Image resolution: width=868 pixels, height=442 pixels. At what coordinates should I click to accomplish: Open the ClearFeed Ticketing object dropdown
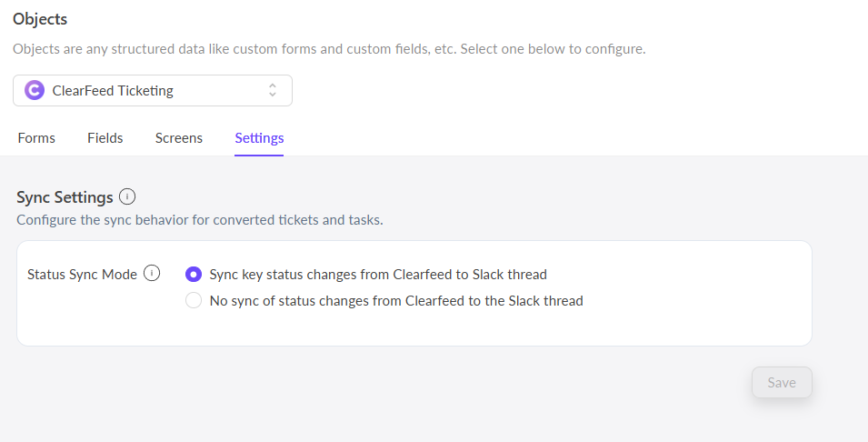coord(153,90)
